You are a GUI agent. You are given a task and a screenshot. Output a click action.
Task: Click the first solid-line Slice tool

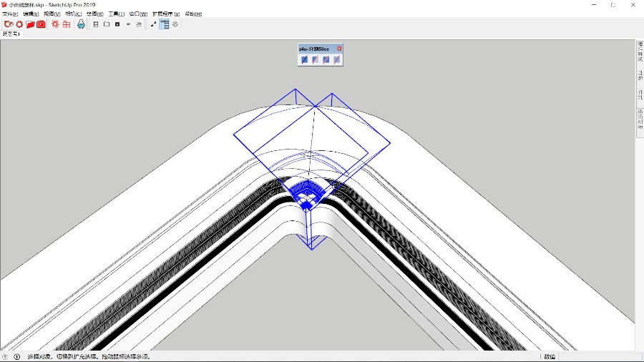[304, 59]
